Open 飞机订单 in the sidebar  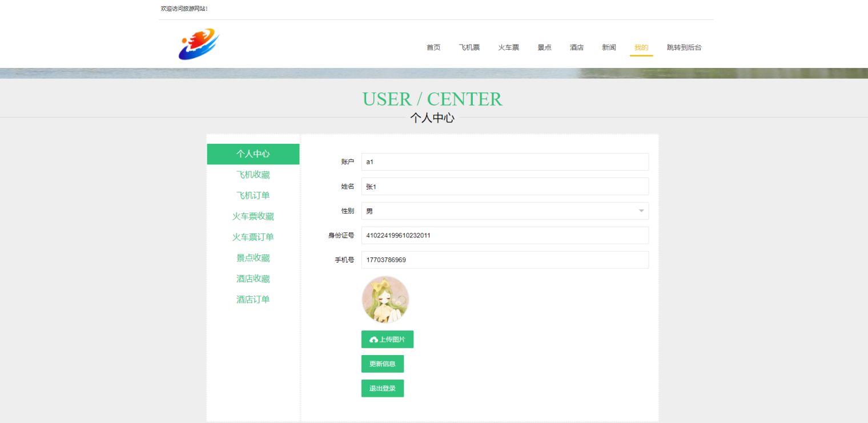253,195
